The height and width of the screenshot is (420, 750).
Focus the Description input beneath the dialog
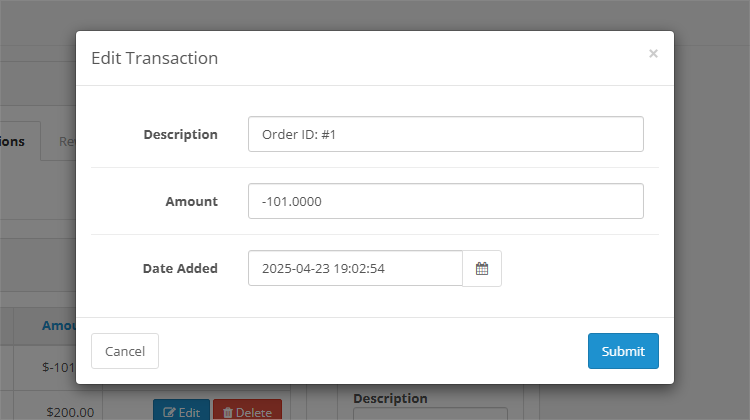click(430, 414)
